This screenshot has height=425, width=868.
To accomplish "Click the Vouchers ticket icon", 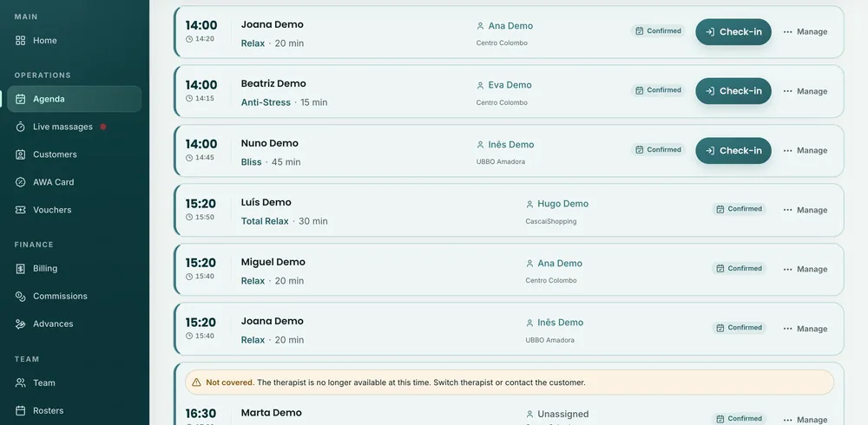I will (x=21, y=210).
